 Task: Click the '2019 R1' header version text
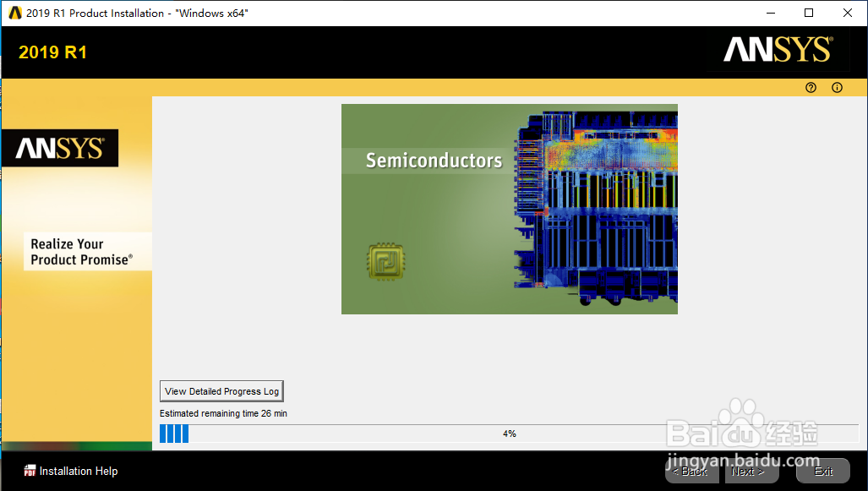point(52,52)
